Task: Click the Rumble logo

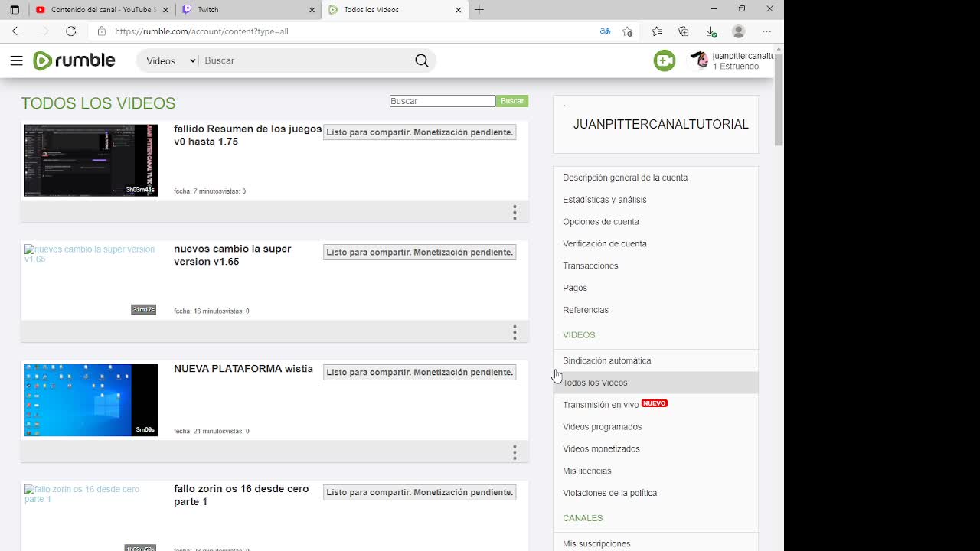Action: pos(74,60)
